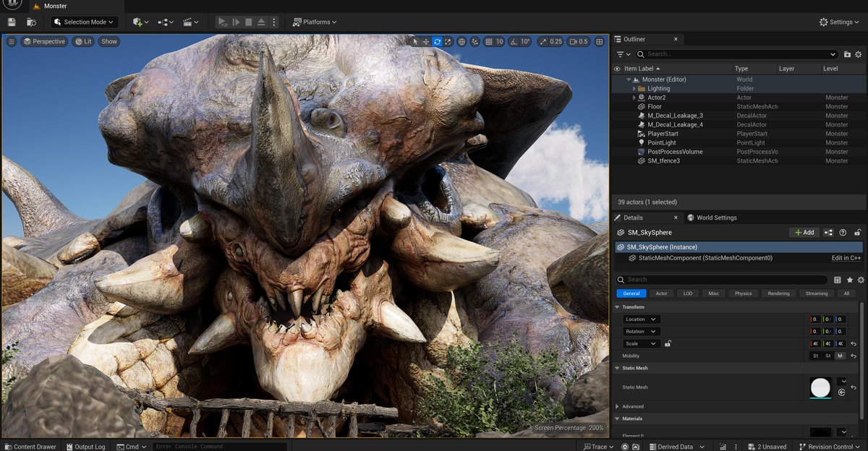
Task: Toggle surface snapping in viewport
Action: point(475,42)
